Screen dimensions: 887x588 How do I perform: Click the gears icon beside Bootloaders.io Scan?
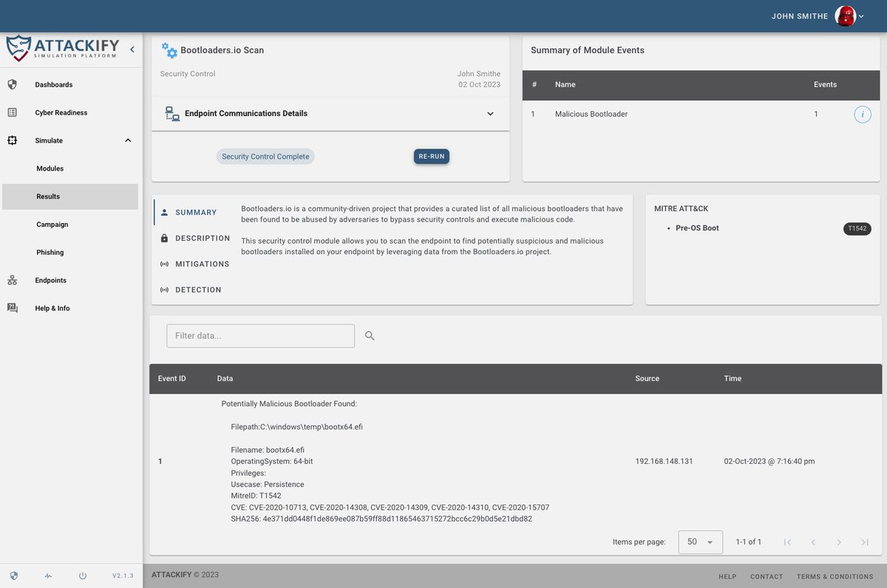(169, 50)
